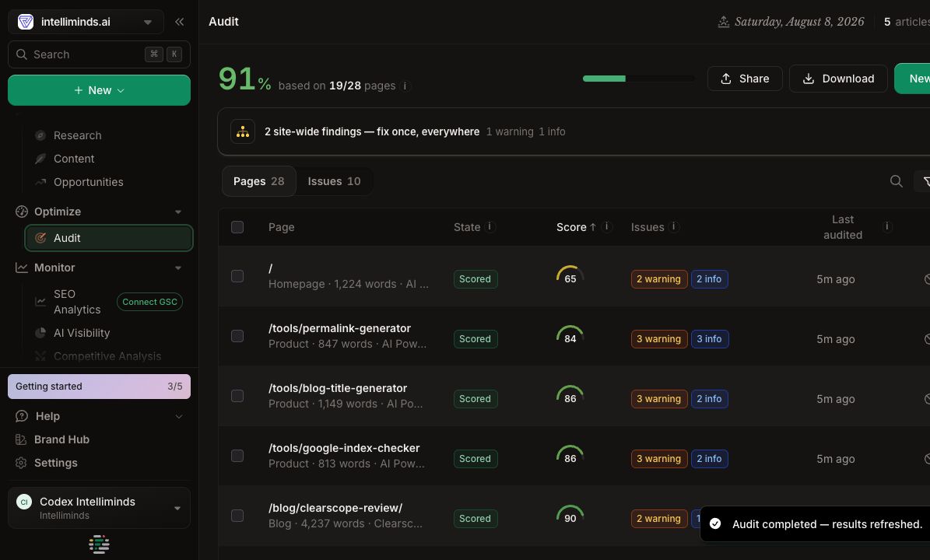The image size is (930, 560).
Task: Open Competitive Analysis in the sidebar
Action: point(107,356)
